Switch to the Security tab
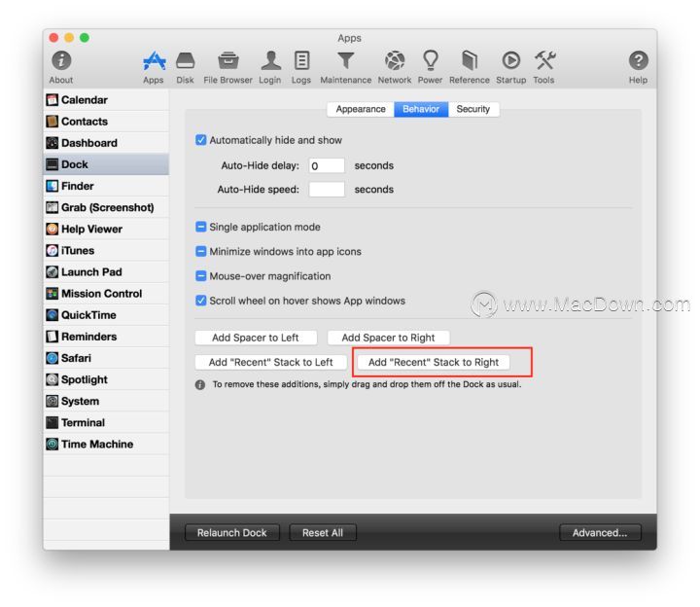700x607 pixels. point(473,109)
